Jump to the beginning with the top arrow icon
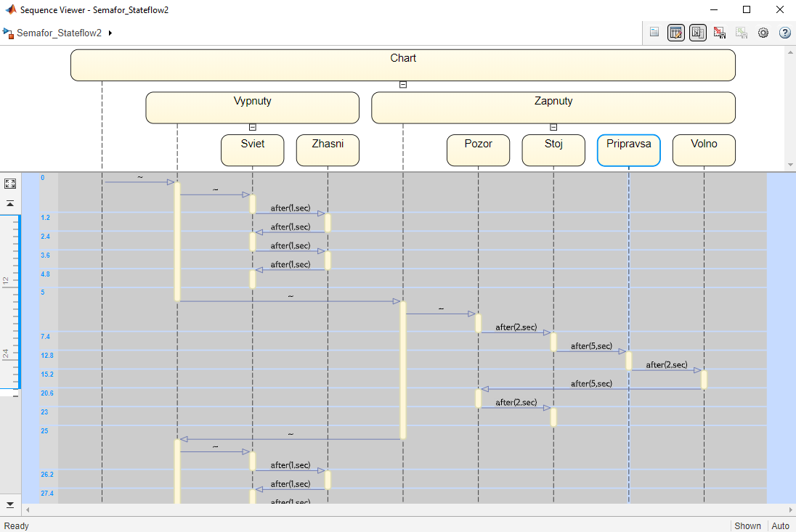796x532 pixels. pos(10,203)
